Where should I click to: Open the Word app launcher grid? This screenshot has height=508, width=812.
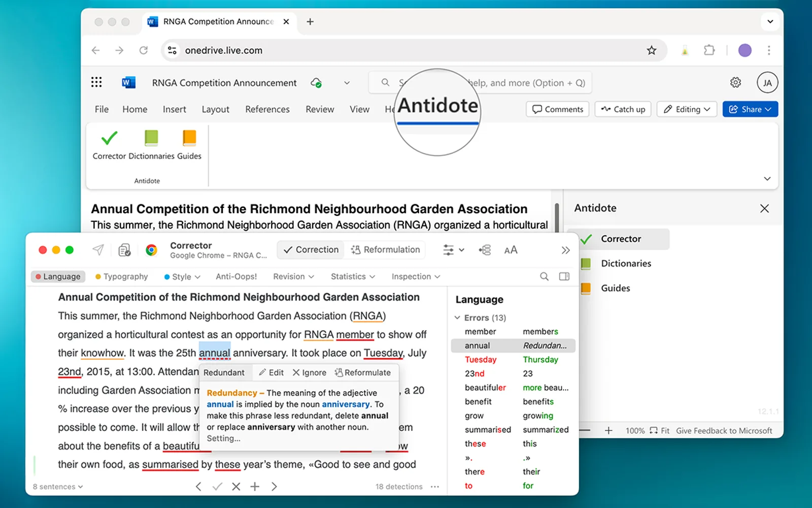point(96,82)
